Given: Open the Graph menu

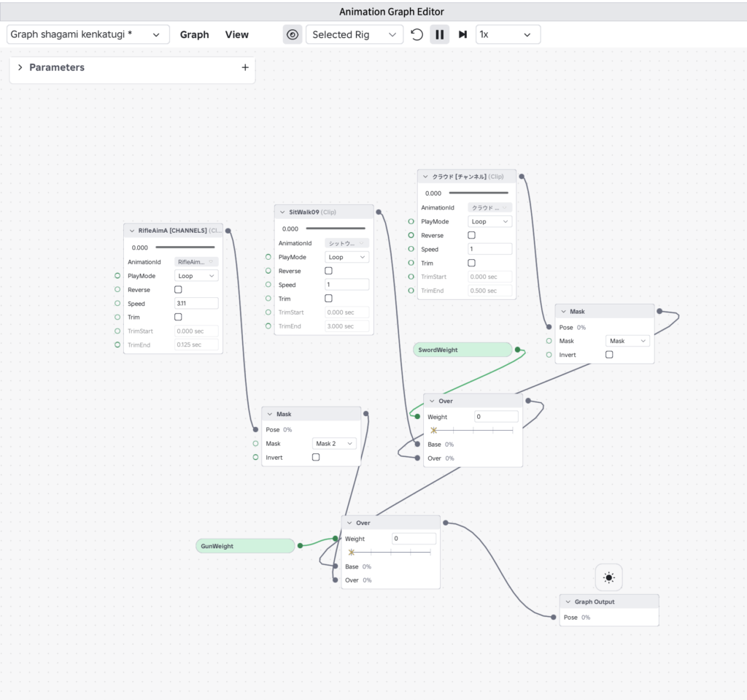Looking at the screenshot, I should click(194, 34).
